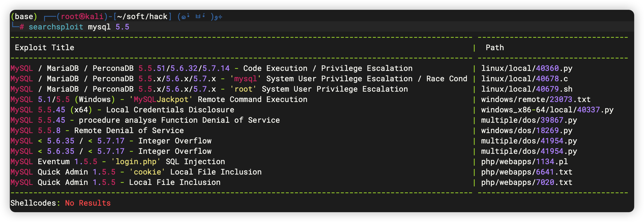Viewport: 644px width, 222px height.
Task: Click path 'windows/remote/23073.txt'
Action: pos(536,99)
